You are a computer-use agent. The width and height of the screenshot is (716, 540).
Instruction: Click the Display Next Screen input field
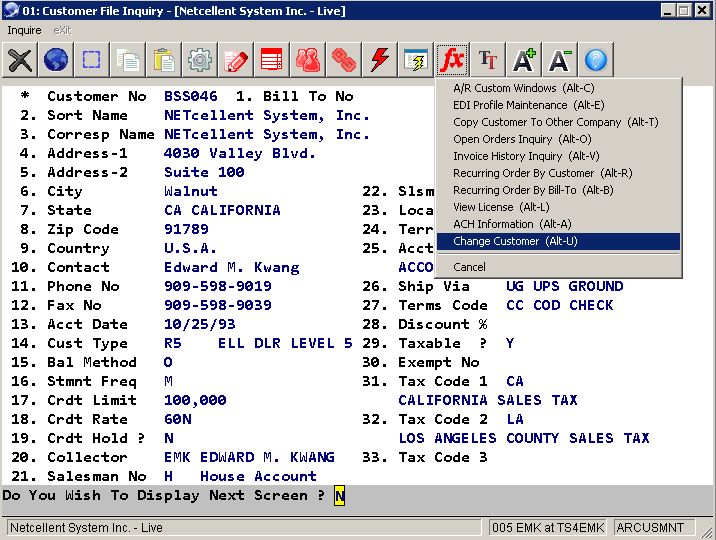coord(339,496)
